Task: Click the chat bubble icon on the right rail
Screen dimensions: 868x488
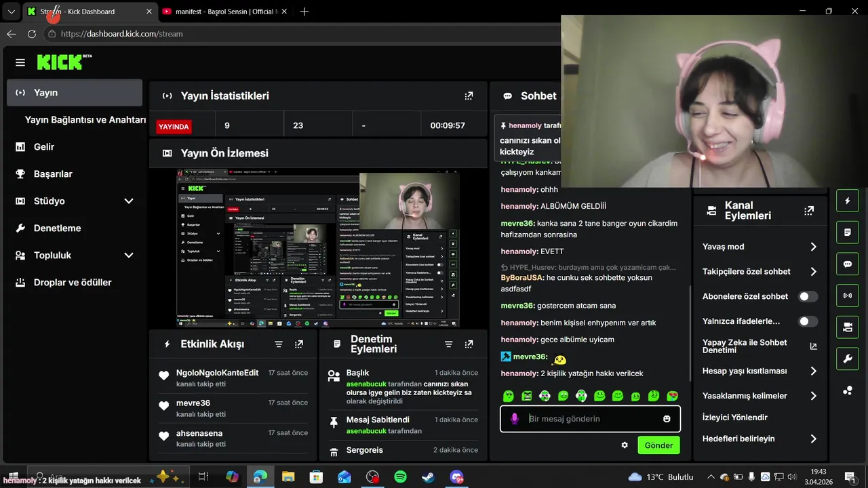Action: pyautogui.click(x=848, y=264)
